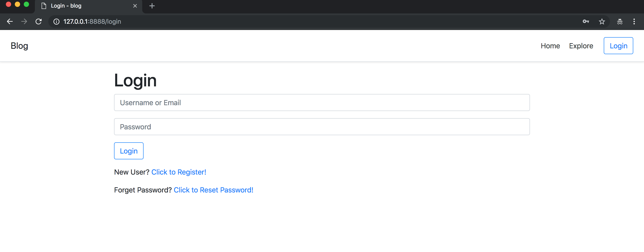Focus the Password field
Image resolution: width=644 pixels, height=252 pixels.
322,127
